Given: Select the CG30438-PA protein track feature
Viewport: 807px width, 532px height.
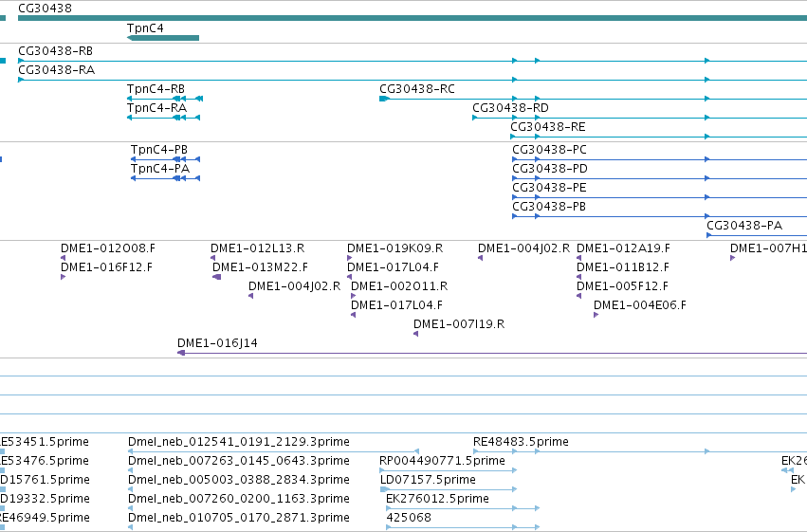Looking at the screenshot, I should (x=757, y=235).
